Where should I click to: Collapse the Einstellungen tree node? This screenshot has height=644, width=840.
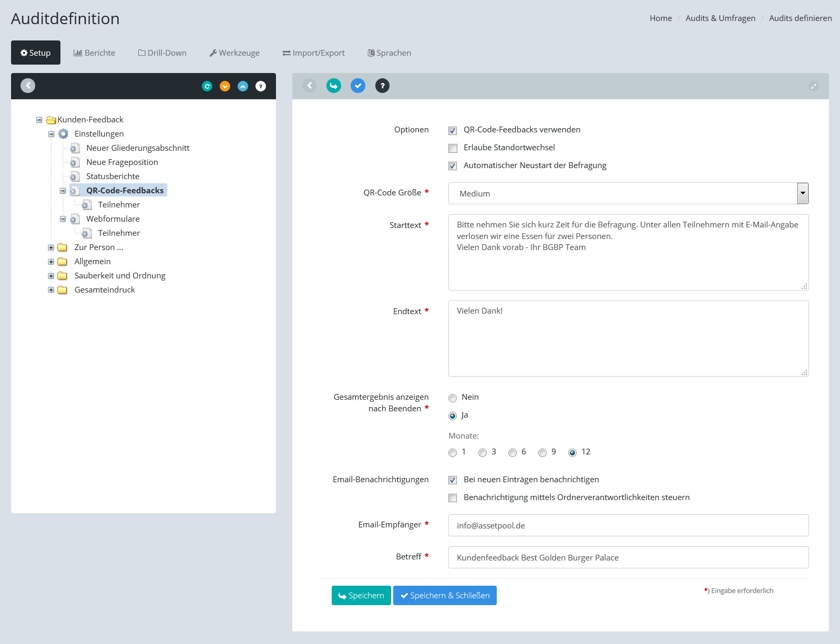[x=51, y=134]
